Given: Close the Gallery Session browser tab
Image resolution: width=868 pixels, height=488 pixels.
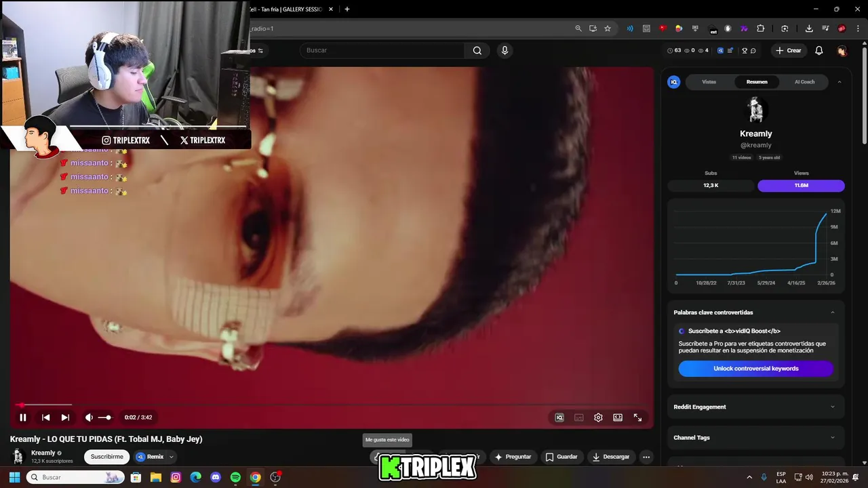Looking at the screenshot, I should pos(331,9).
